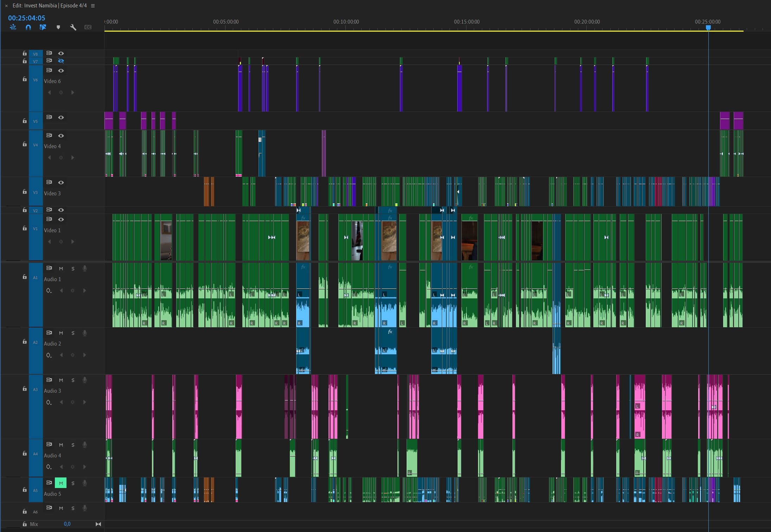The height and width of the screenshot is (532, 771).
Task: Click the playhead timecode 00:25:04:05
Action: point(27,18)
